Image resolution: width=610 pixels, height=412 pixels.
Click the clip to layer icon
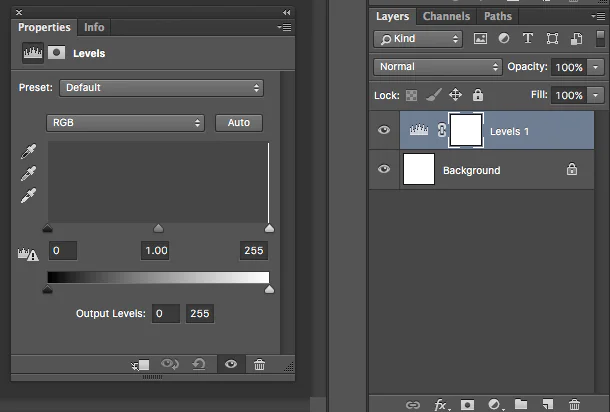[x=140, y=365]
